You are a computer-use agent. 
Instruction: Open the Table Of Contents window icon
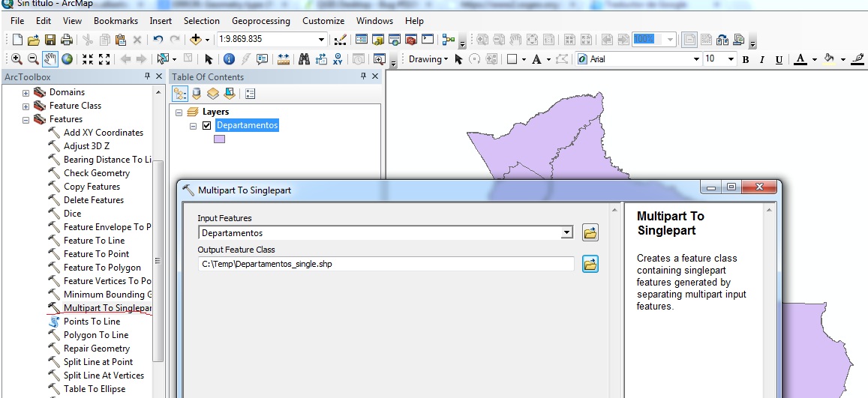click(362, 39)
